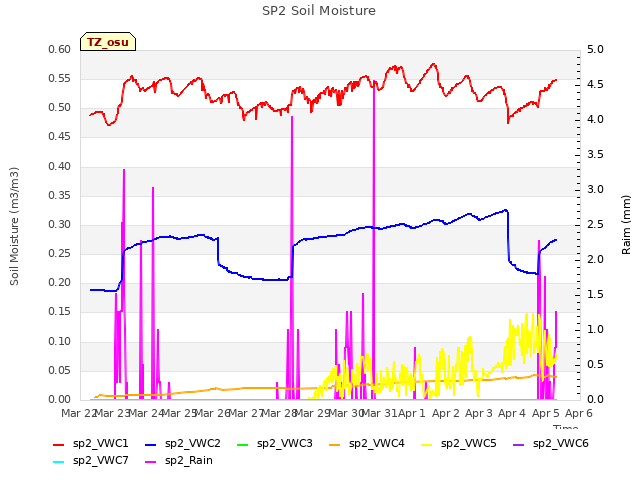Click the 0.35 left axis tick label

tap(60, 196)
